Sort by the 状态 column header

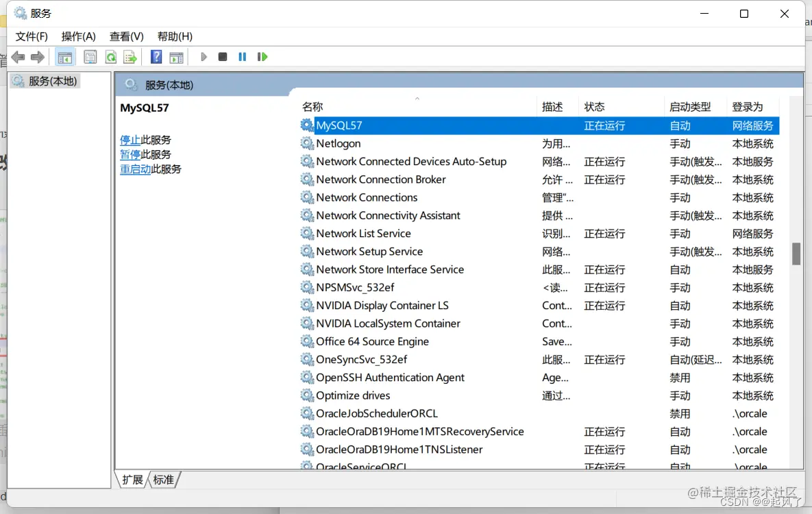pyautogui.click(x=622, y=107)
